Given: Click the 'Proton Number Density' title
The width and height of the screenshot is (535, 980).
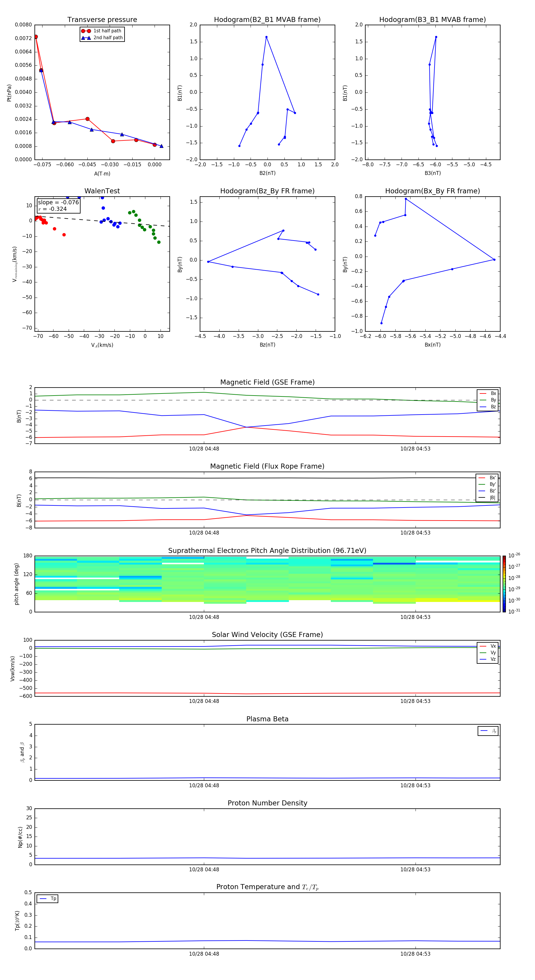Looking at the screenshot, I should [267, 803].
